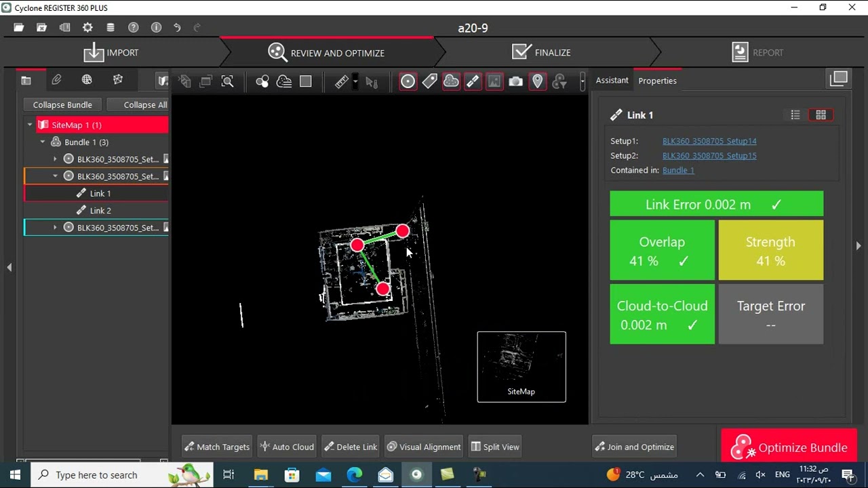Select the point cloud color circles icon
Image resolution: width=868 pixels, height=488 pixels.
point(262,81)
